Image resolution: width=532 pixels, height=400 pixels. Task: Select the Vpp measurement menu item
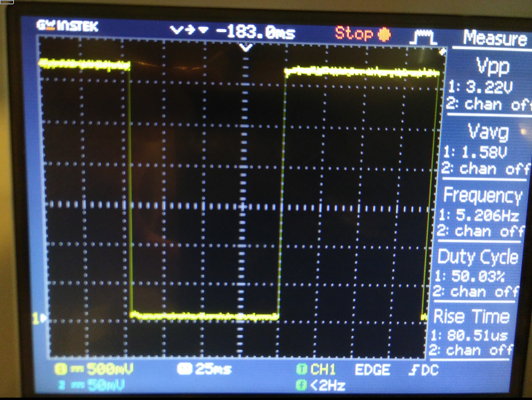coord(493,65)
